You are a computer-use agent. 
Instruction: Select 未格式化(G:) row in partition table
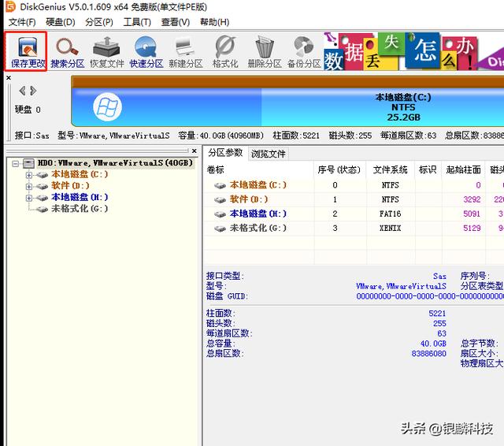click(x=354, y=228)
